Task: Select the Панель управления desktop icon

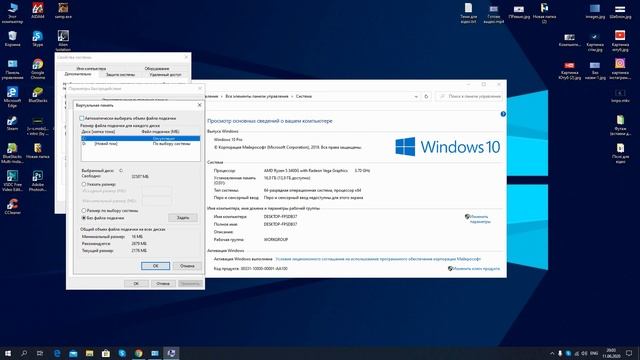Action: point(12,69)
